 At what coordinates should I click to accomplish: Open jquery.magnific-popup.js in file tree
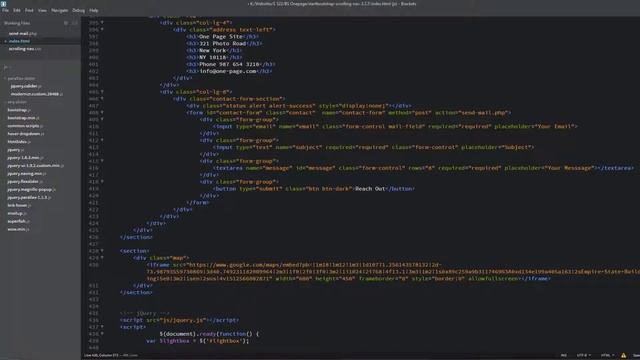(x=31, y=189)
